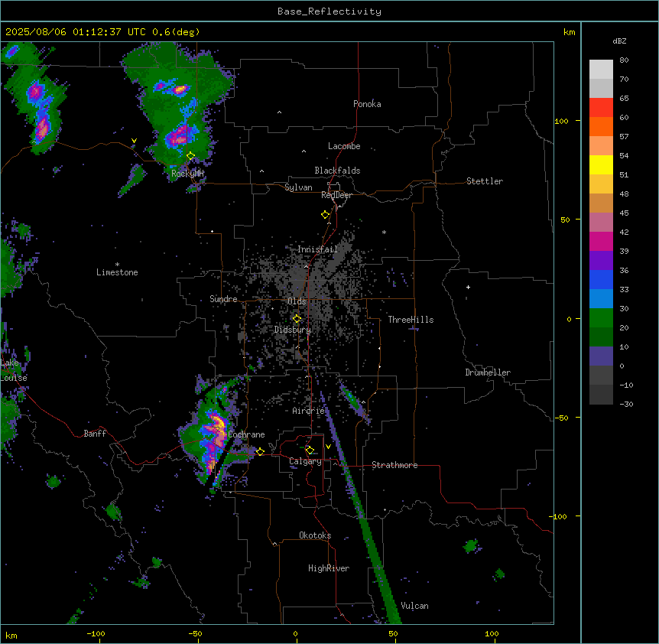Click the Okotoks label
Image resolution: width=659 pixels, height=644 pixels.
click(x=315, y=535)
